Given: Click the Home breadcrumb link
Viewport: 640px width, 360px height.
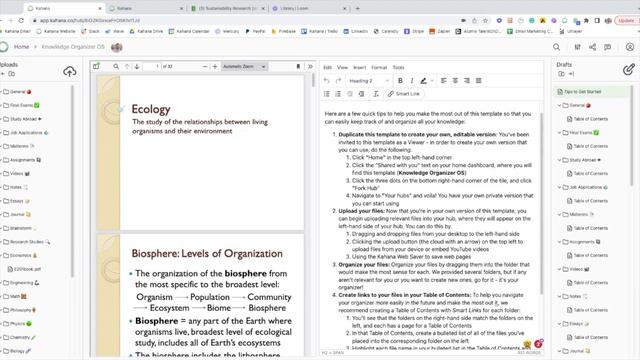Looking at the screenshot, I should (21, 47).
